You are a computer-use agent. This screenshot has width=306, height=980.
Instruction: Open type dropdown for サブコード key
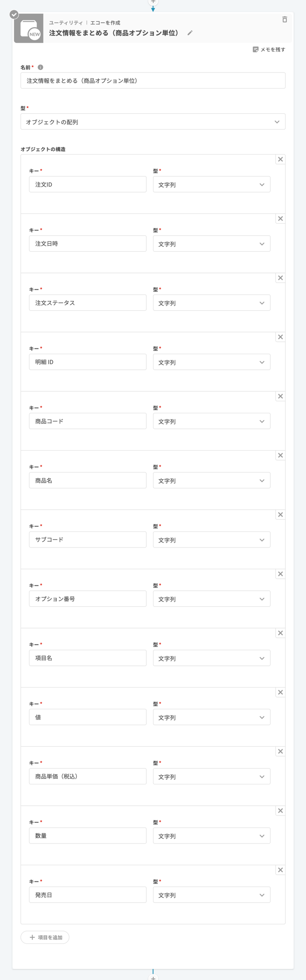pyautogui.click(x=212, y=540)
